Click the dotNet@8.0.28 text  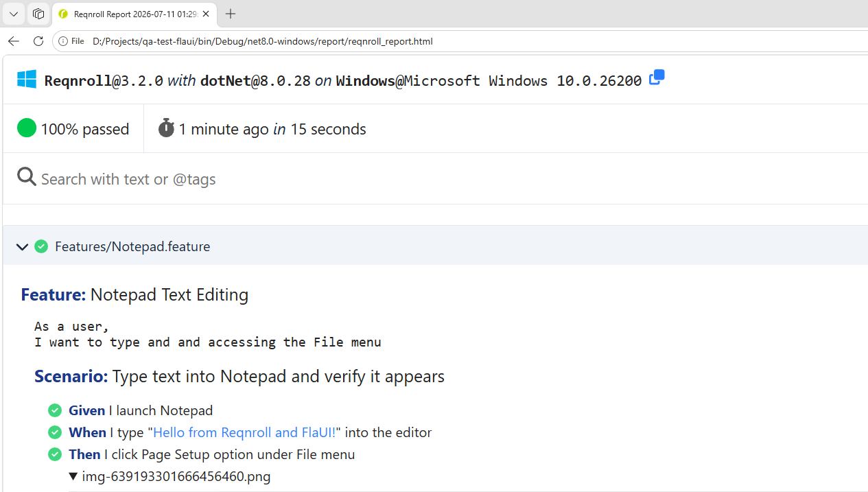coord(255,81)
